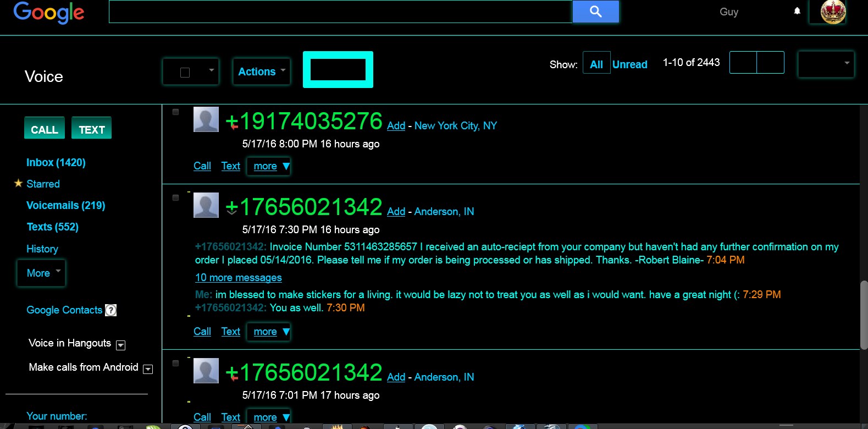Expand Voice in Hangouts section
This screenshot has height=429, width=868.
point(121,345)
